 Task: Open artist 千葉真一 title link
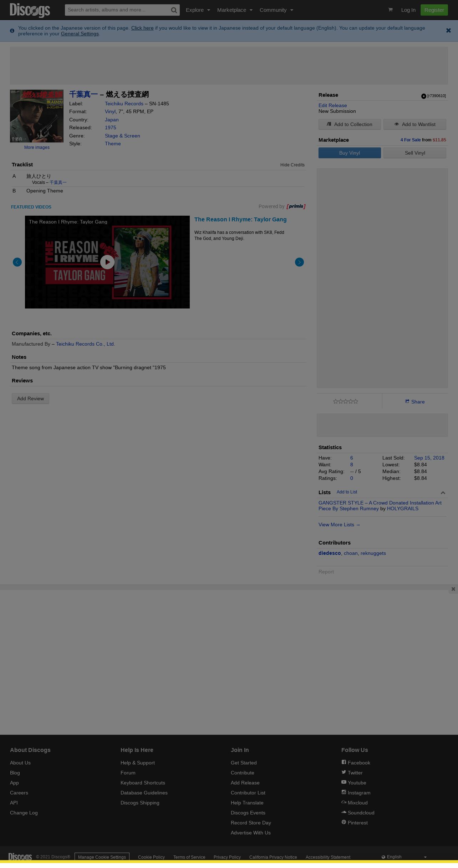click(x=83, y=94)
